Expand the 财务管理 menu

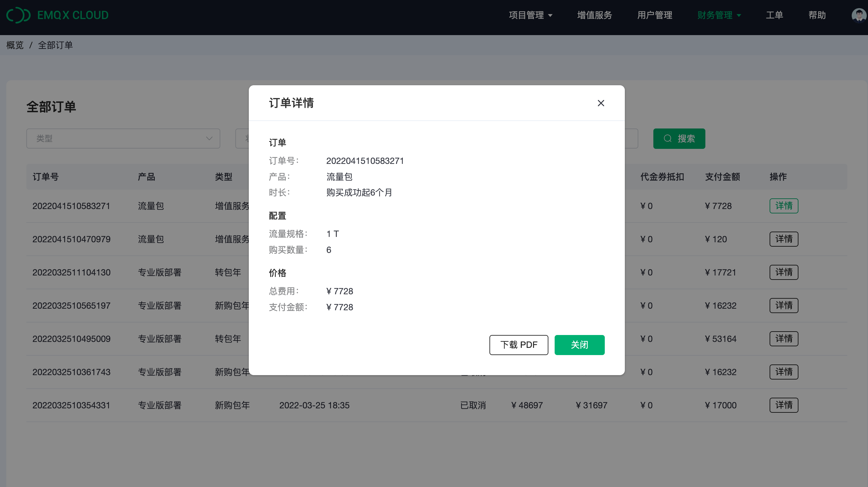[x=719, y=15]
